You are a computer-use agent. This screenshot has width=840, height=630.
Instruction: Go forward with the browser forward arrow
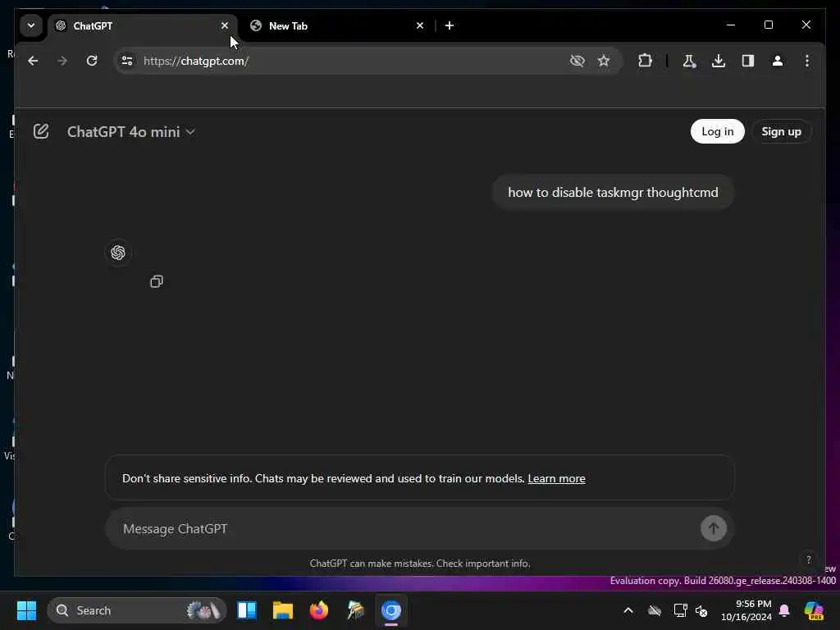pos(62,61)
